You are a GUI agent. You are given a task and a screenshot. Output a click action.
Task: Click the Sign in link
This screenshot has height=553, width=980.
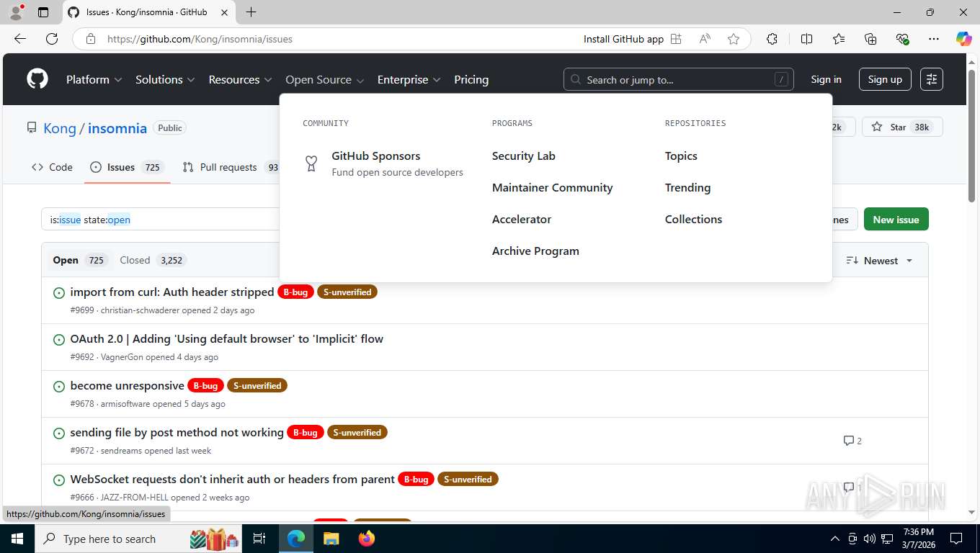826,79
